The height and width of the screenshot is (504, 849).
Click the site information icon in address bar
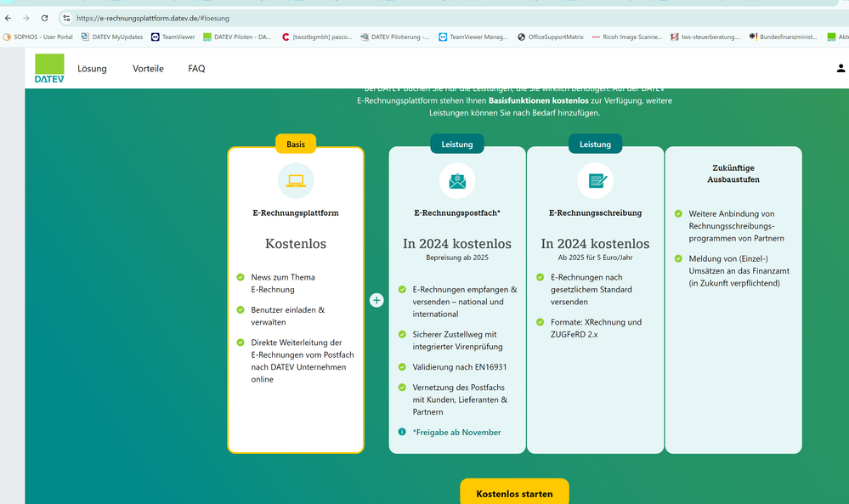click(66, 18)
